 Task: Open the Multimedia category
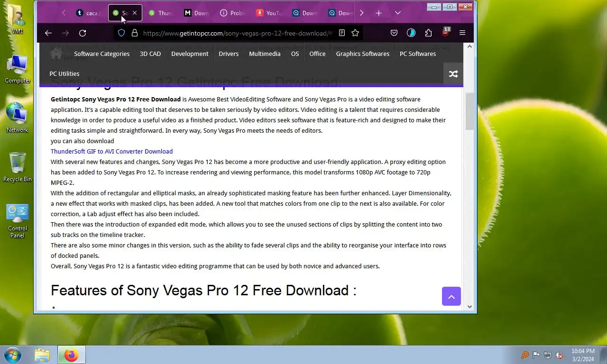coord(265,54)
